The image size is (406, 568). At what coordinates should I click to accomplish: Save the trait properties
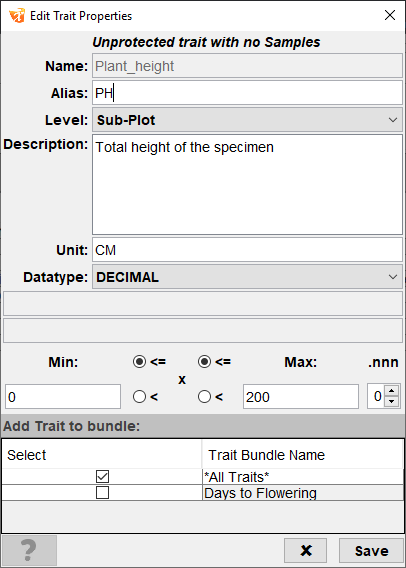pyautogui.click(x=371, y=551)
